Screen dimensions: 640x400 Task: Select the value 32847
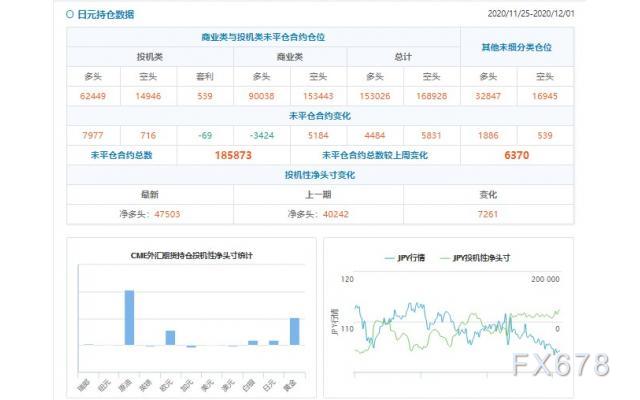(x=488, y=96)
